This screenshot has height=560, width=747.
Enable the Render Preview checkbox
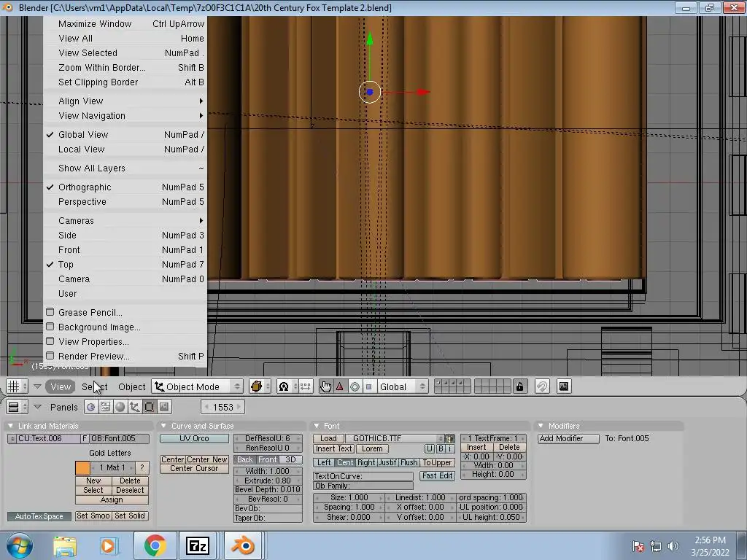50,356
